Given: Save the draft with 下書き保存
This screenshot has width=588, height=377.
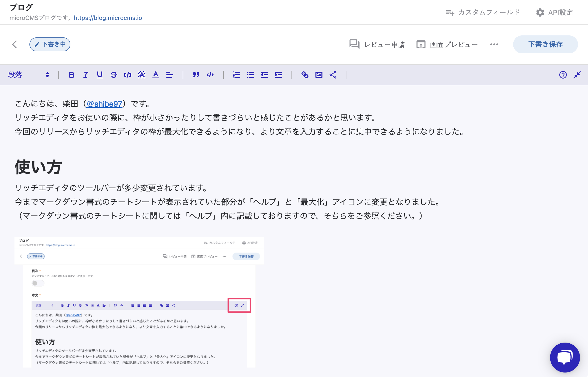Looking at the screenshot, I should [545, 44].
